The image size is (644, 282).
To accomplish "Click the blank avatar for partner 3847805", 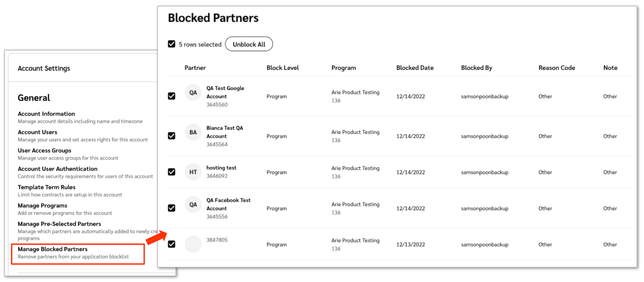I will click(193, 244).
